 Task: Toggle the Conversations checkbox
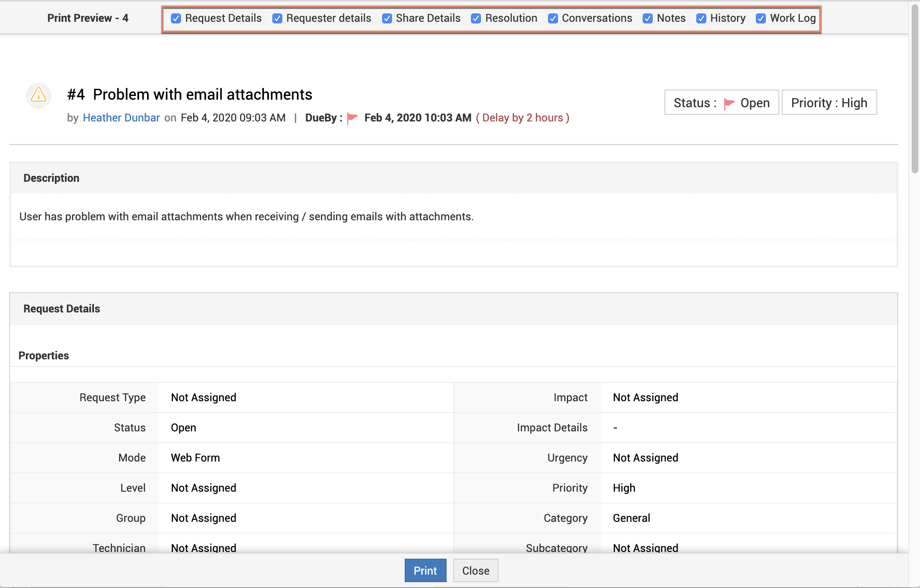click(553, 18)
